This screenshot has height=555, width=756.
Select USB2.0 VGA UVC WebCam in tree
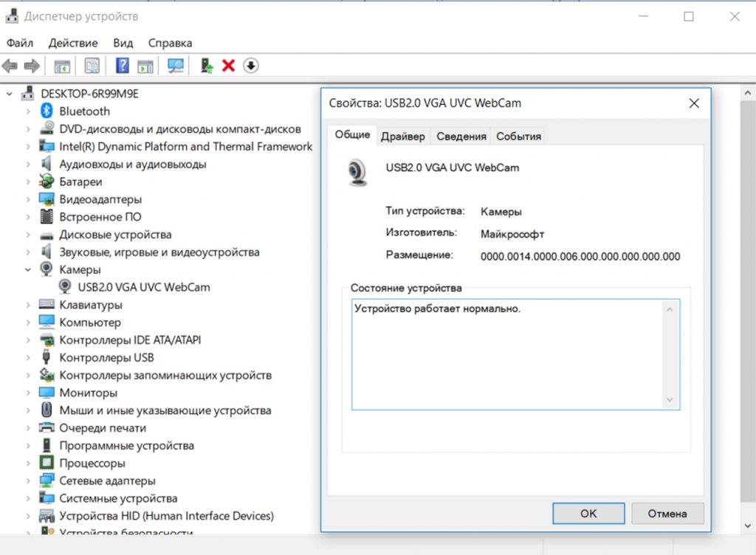143,287
